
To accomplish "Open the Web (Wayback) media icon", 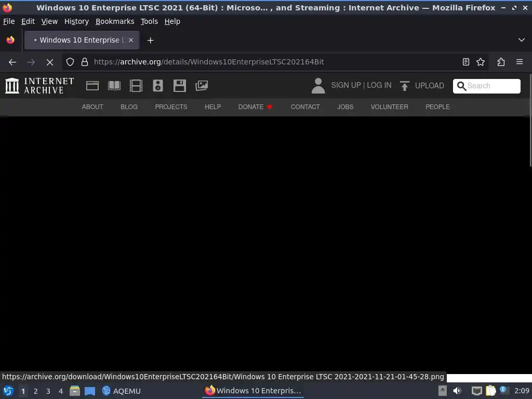I will [92, 86].
